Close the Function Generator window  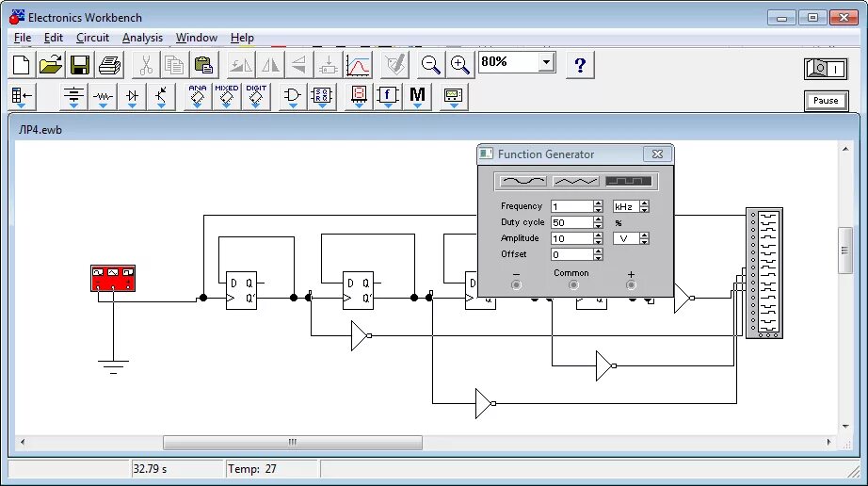coord(658,154)
